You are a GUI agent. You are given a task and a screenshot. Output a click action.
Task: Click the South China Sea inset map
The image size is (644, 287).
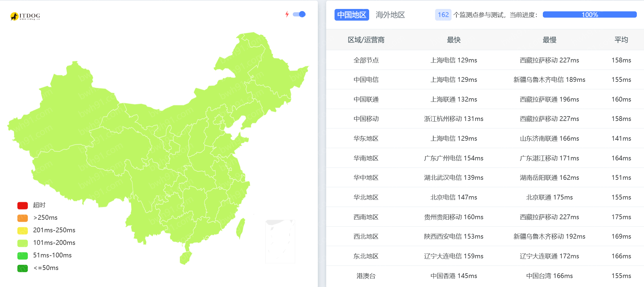(x=280, y=241)
